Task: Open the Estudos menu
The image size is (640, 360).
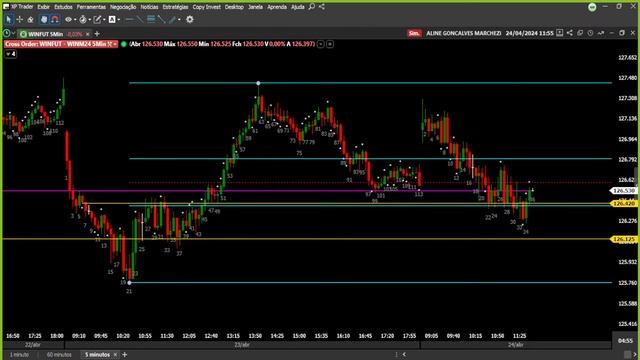Action: 63,7
